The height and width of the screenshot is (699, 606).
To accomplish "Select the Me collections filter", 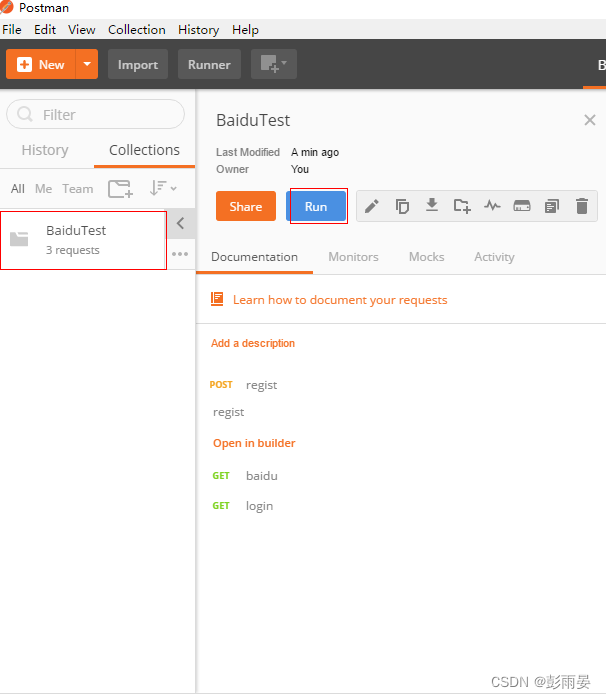I will (44, 189).
